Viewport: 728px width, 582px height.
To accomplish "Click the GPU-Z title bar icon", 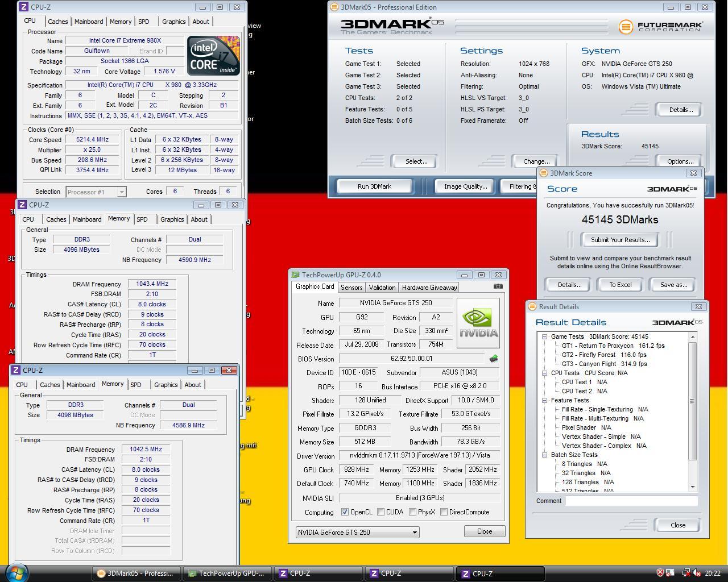I will (x=295, y=275).
